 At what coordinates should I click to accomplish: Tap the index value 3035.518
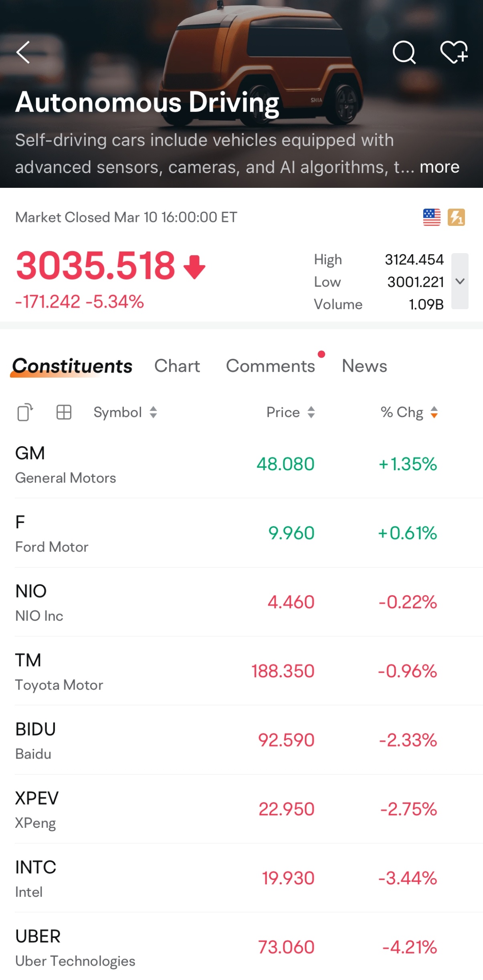pos(95,266)
